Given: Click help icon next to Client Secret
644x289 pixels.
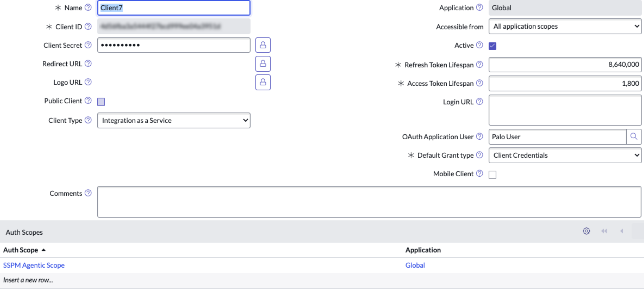Looking at the screenshot, I should coord(88,45).
